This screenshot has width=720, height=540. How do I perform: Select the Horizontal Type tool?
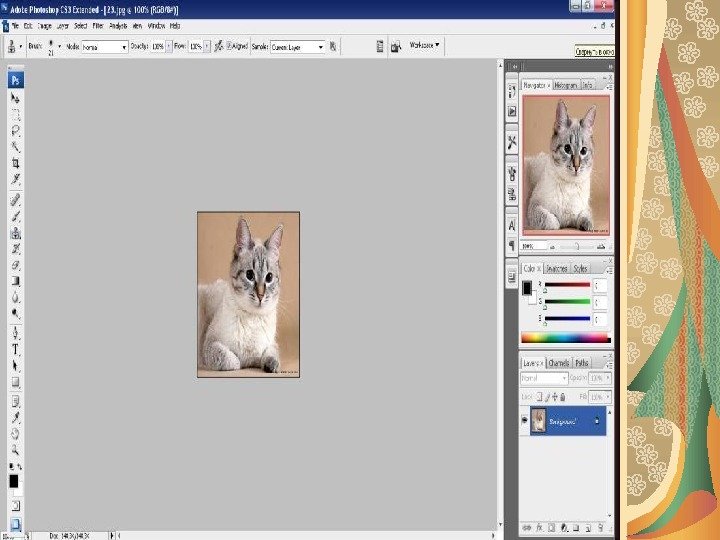pyautogui.click(x=16, y=350)
